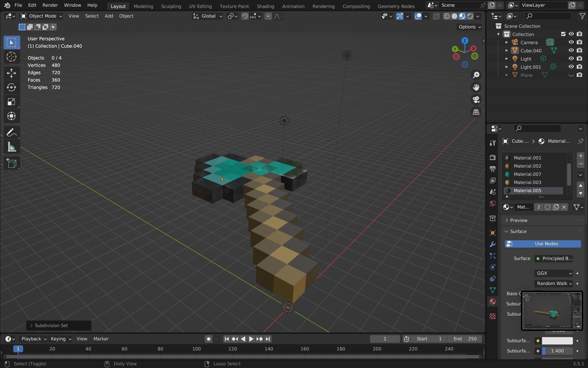Disable Plane in renders
The width and height of the screenshot is (588, 368).
pos(579,75)
